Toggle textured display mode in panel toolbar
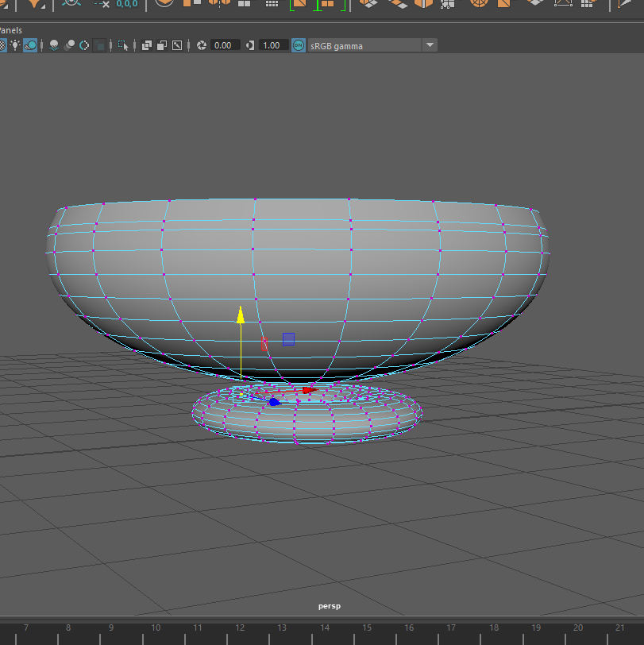644x645 pixels. click(x=3, y=45)
